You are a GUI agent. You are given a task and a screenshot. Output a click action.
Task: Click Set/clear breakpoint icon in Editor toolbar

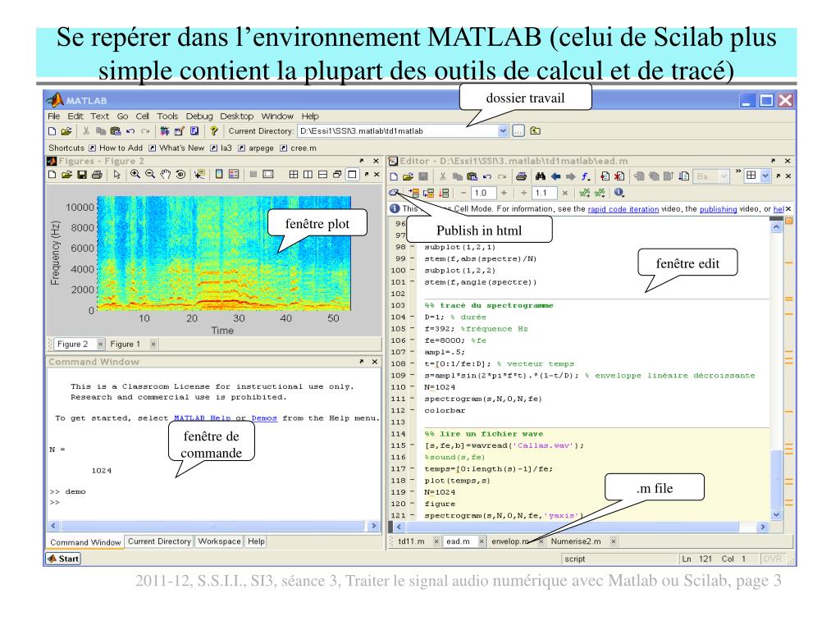click(605, 176)
